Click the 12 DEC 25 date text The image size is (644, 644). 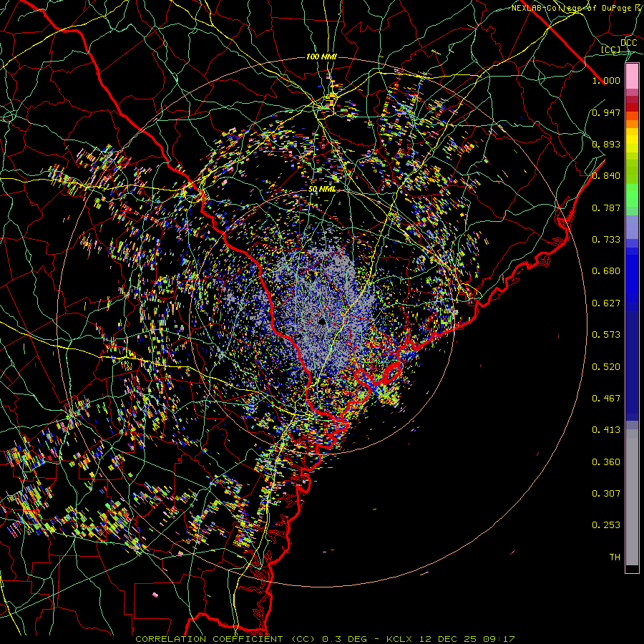pyautogui.click(x=448, y=639)
